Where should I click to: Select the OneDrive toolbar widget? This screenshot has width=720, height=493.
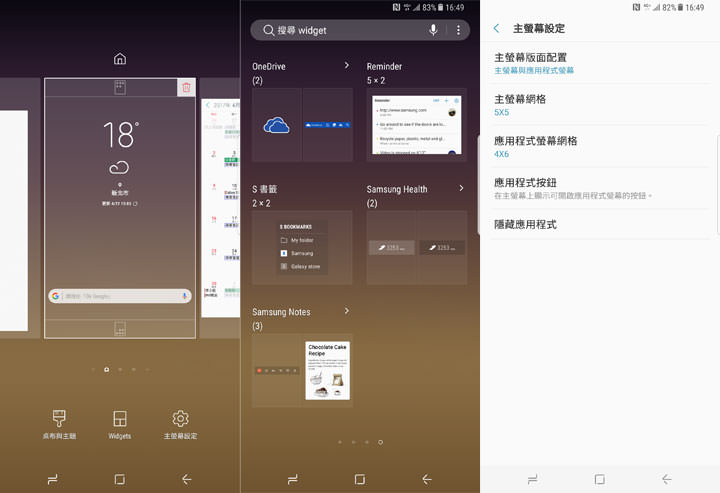pyautogui.click(x=328, y=125)
